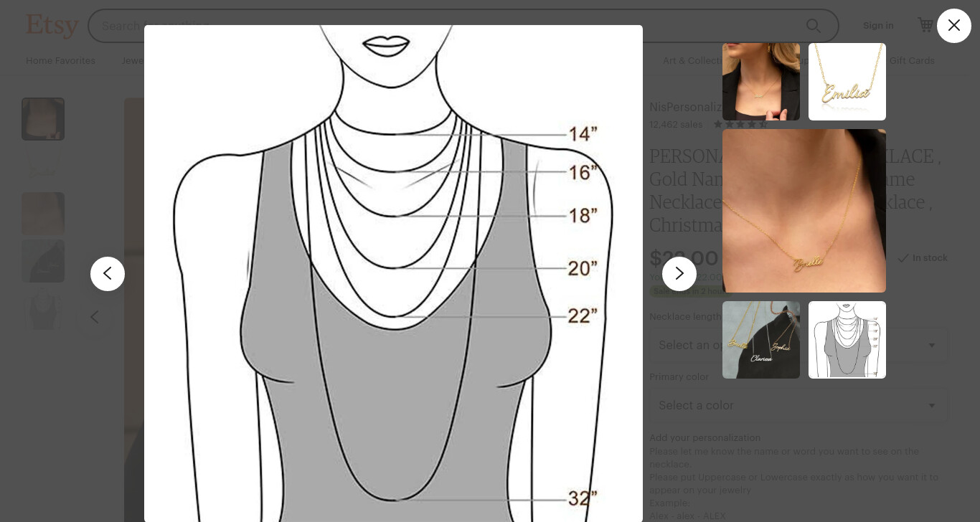Image resolution: width=980 pixels, height=522 pixels.
Task: Select the first image in the left thumbnail strip
Action: coord(43,119)
